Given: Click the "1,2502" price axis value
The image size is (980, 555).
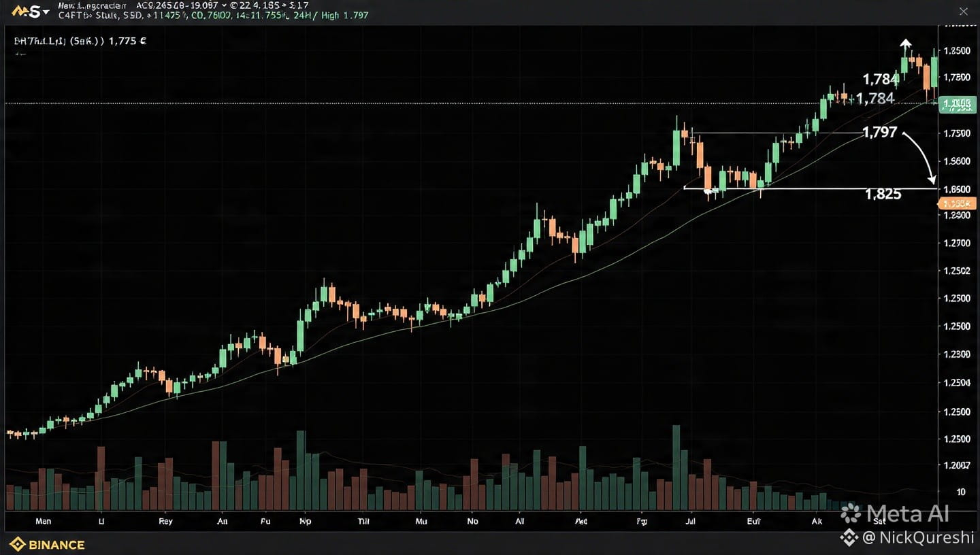Looking at the screenshot, I should click(x=957, y=271).
